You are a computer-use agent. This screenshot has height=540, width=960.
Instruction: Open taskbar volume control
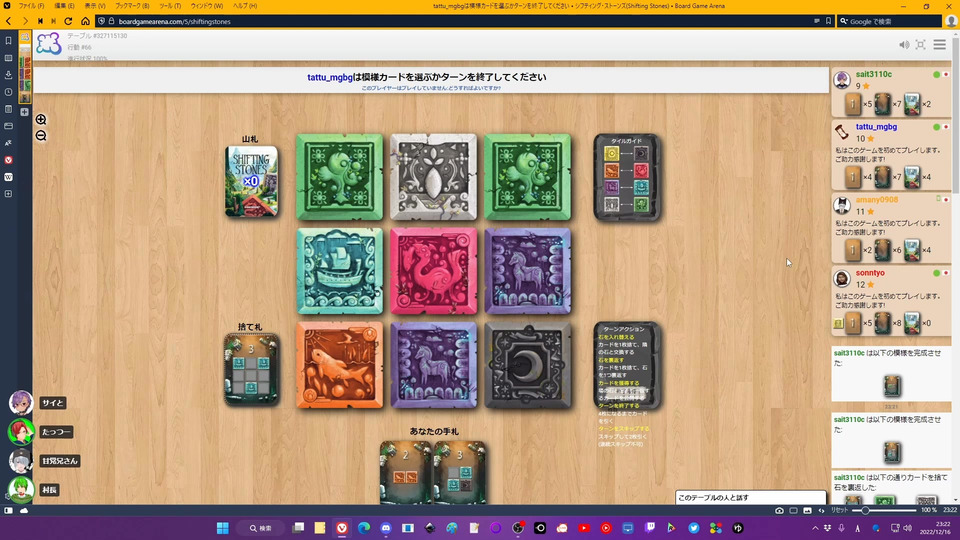pos(907,528)
